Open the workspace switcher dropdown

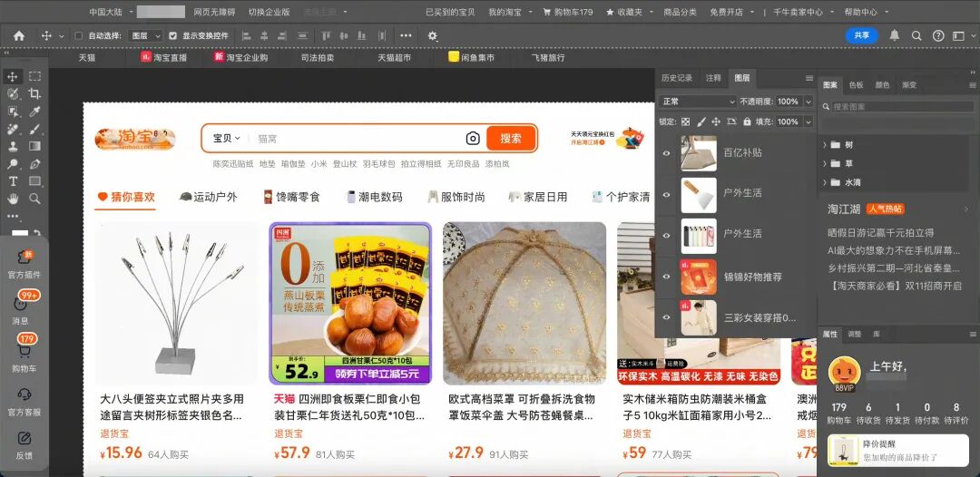[963, 36]
